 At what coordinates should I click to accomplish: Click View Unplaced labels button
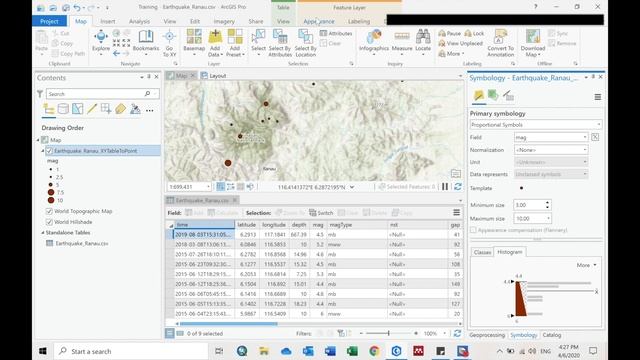[460, 43]
